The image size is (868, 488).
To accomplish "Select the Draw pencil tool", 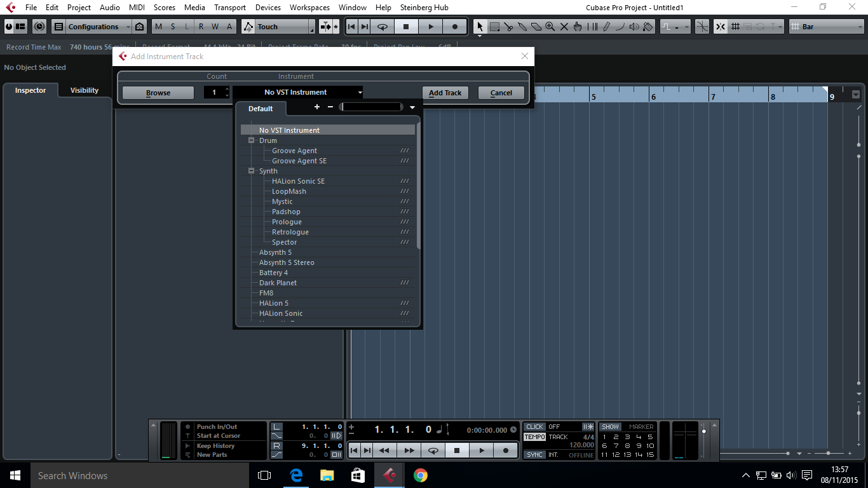I will (x=606, y=27).
